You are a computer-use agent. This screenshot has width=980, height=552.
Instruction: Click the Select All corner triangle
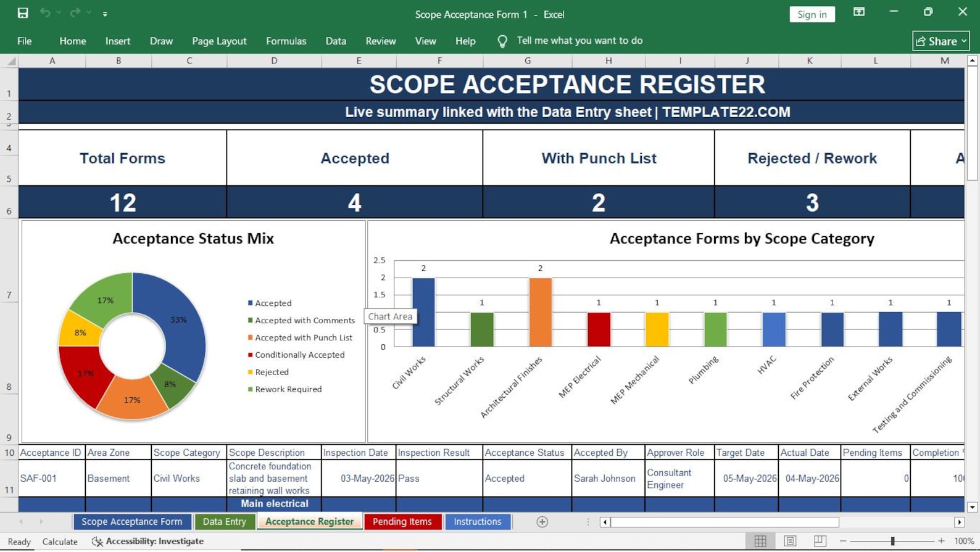[x=11, y=61]
